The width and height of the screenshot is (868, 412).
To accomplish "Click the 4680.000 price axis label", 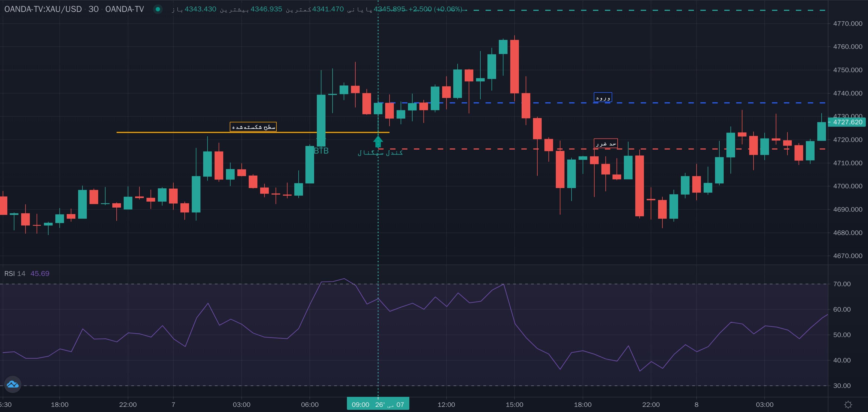I will [847, 233].
